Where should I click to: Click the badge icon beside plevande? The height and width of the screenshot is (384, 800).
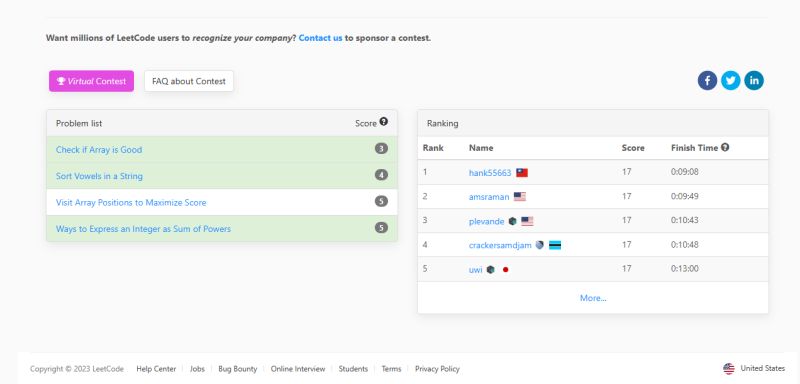coord(512,221)
